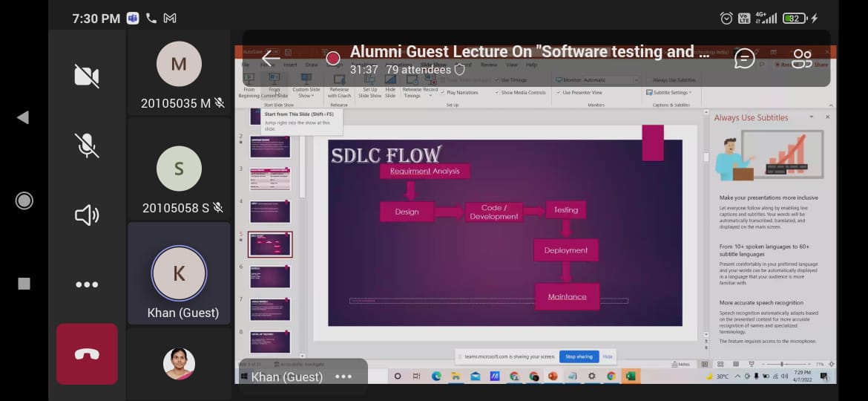Toggle the Play Narrations checkbox

[443, 93]
